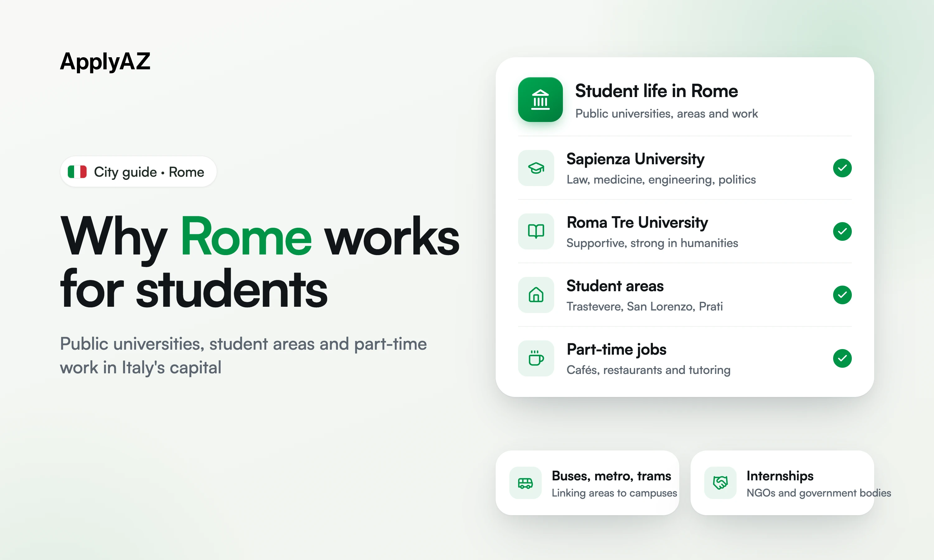Click the Internships title
Viewport: 934px width, 560px height.
780,477
